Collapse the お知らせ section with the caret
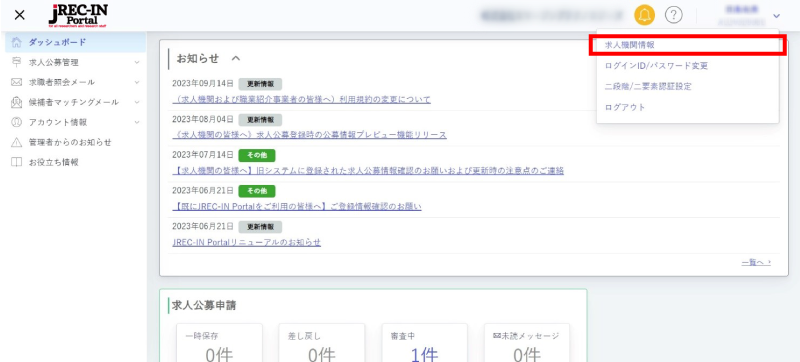 point(236,59)
